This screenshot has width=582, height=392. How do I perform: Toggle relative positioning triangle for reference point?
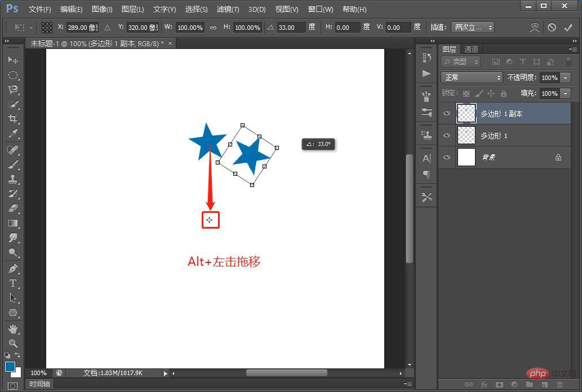point(107,28)
